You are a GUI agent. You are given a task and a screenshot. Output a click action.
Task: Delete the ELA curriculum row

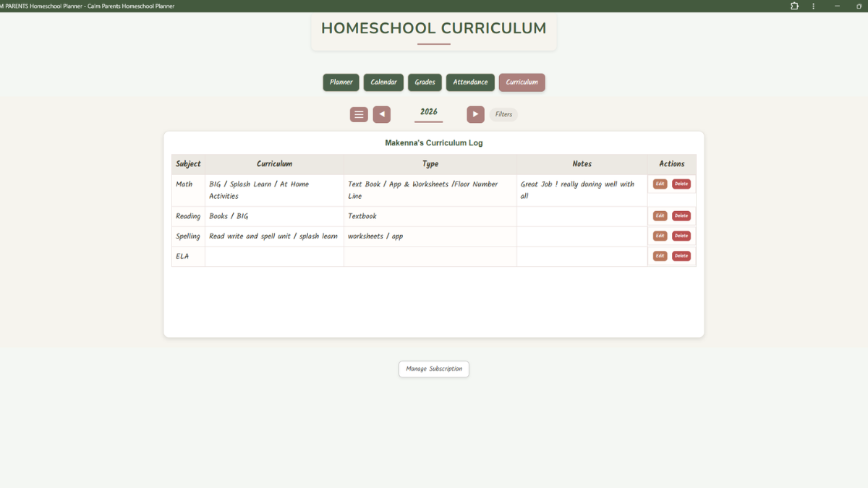pyautogui.click(x=681, y=256)
